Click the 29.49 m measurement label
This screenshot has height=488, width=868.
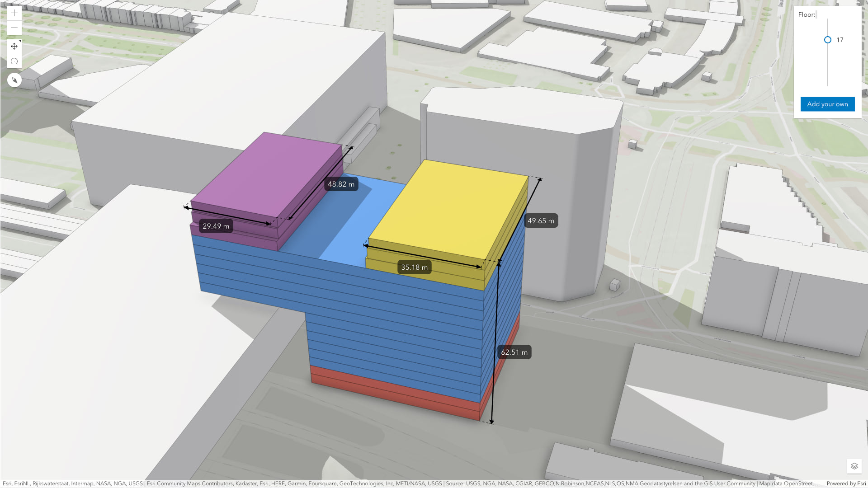tap(216, 226)
